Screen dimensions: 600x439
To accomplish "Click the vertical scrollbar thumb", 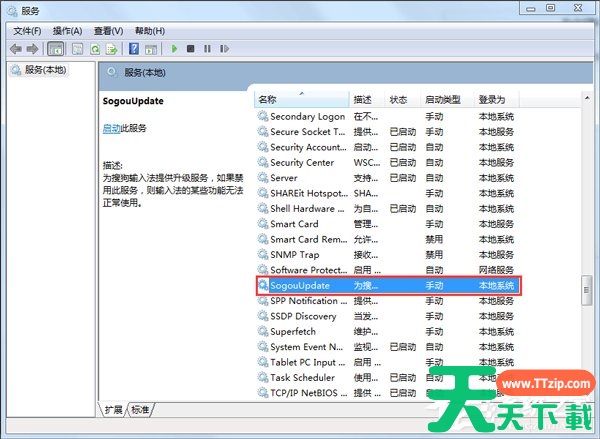I will click(587, 290).
